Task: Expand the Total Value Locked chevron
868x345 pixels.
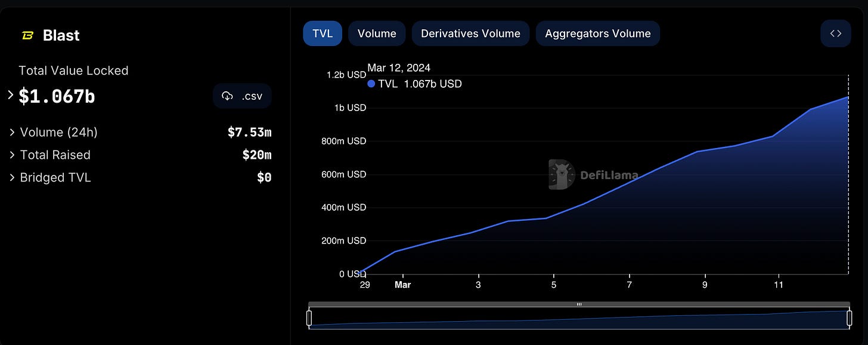Action: (10, 95)
